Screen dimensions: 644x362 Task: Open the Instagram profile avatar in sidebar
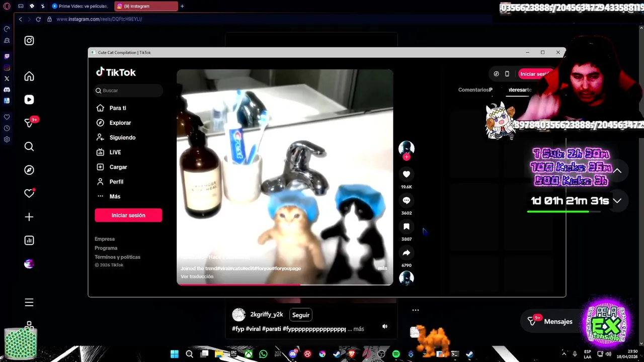pos(29,263)
